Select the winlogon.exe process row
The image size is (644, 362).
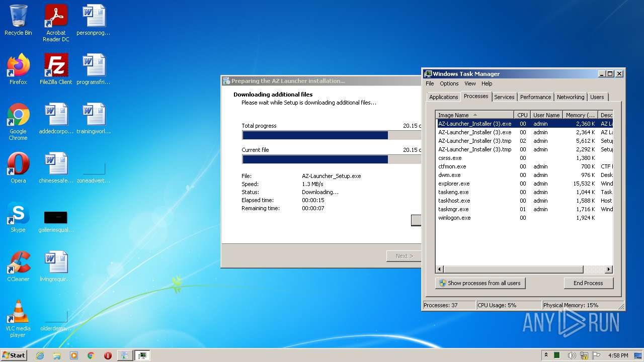coord(524,218)
